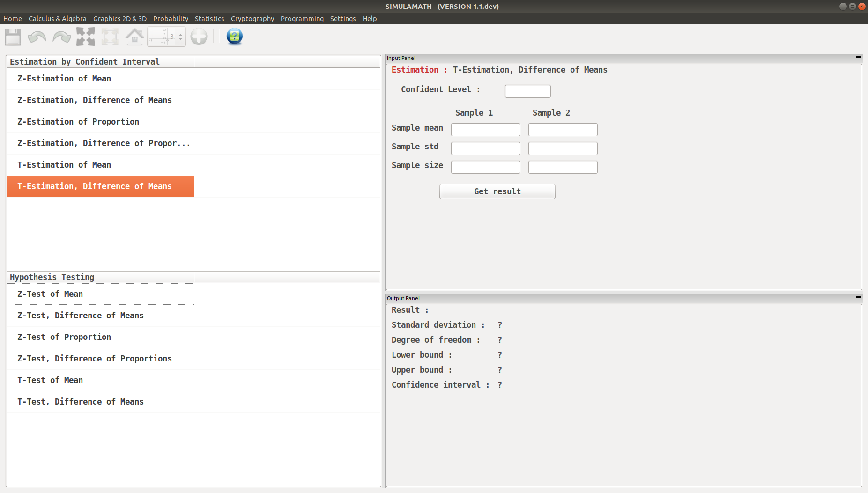The image size is (868, 493).
Task: Open the Programming menu
Action: [302, 19]
